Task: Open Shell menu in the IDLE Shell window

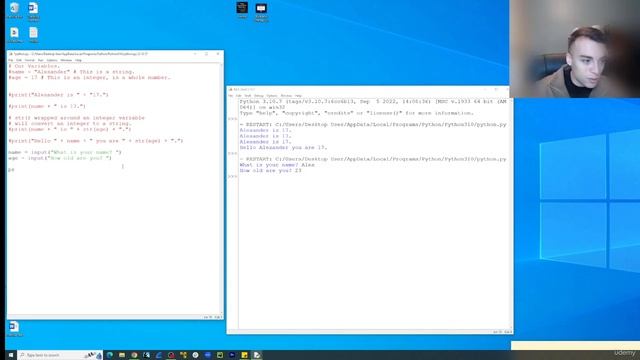Action: (x=248, y=96)
